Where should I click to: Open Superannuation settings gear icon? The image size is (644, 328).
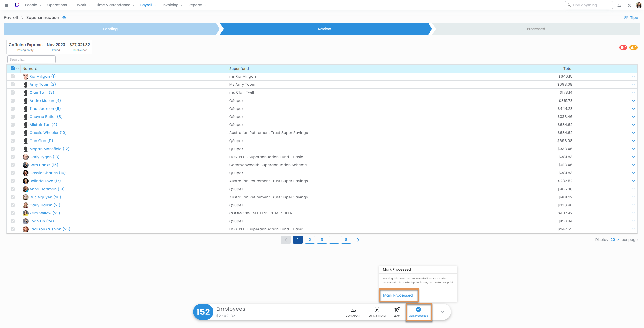(x=64, y=18)
